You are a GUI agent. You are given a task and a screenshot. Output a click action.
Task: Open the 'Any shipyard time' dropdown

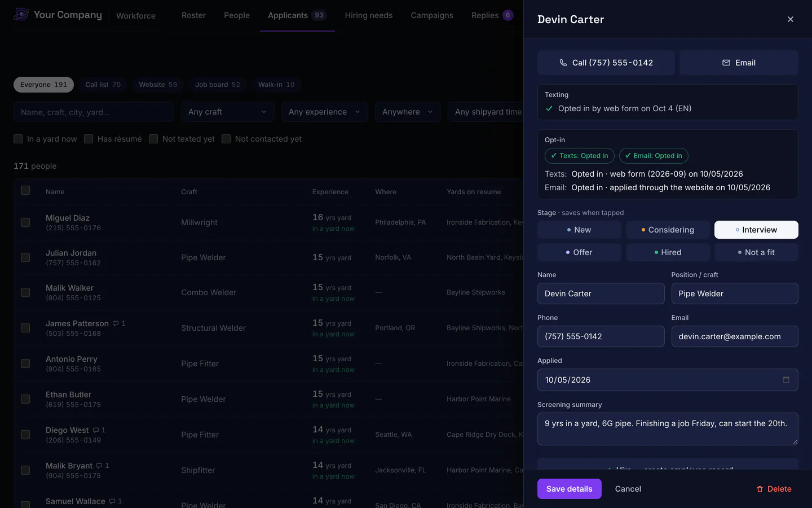[486, 112]
